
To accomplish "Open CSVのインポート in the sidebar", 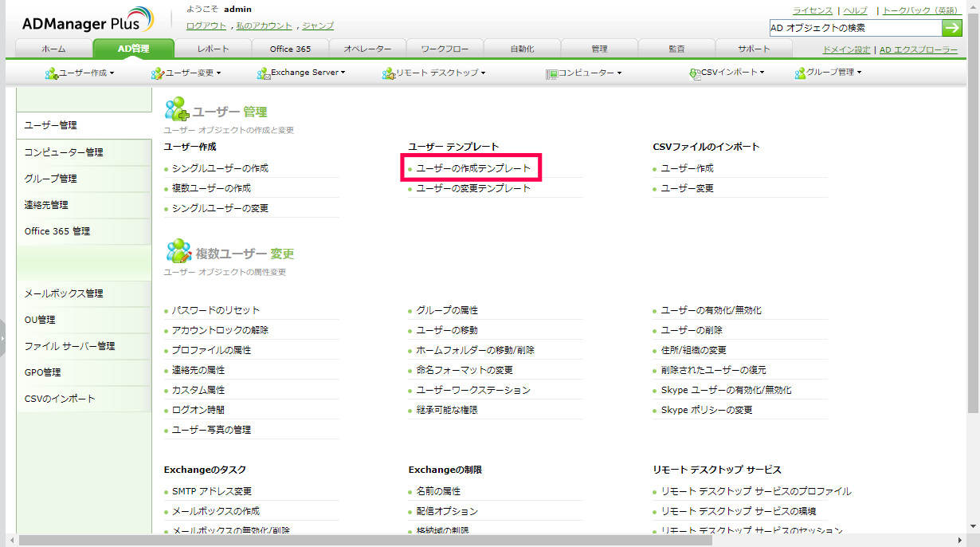I will pyautogui.click(x=84, y=399).
